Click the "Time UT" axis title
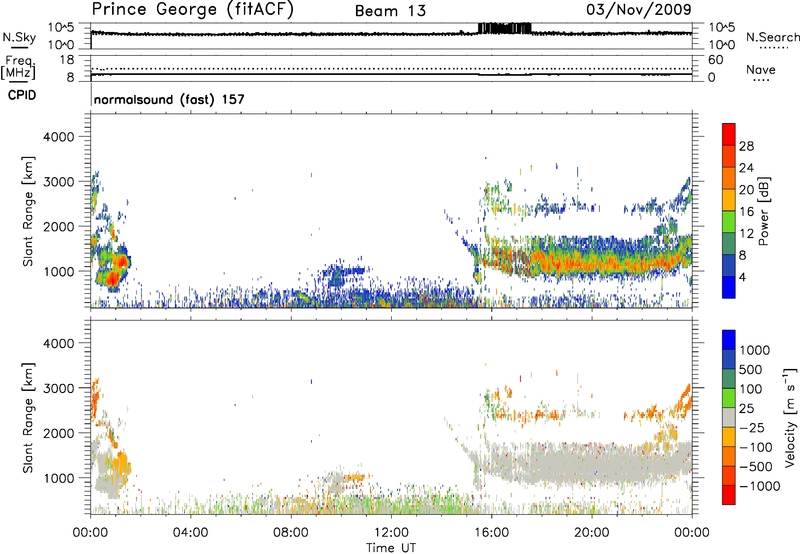The image size is (800, 554). 391,548
